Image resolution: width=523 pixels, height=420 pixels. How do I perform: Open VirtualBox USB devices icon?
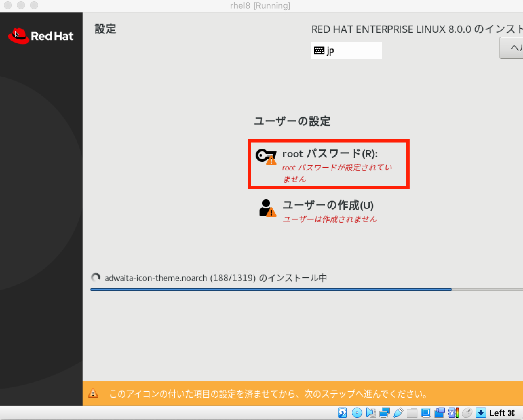click(x=398, y=413)
